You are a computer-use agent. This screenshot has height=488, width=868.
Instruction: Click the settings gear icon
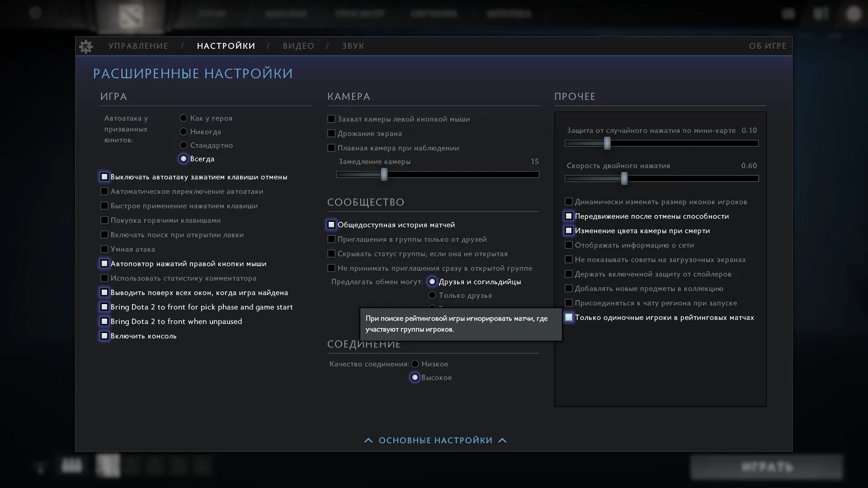tap(86, 47)
